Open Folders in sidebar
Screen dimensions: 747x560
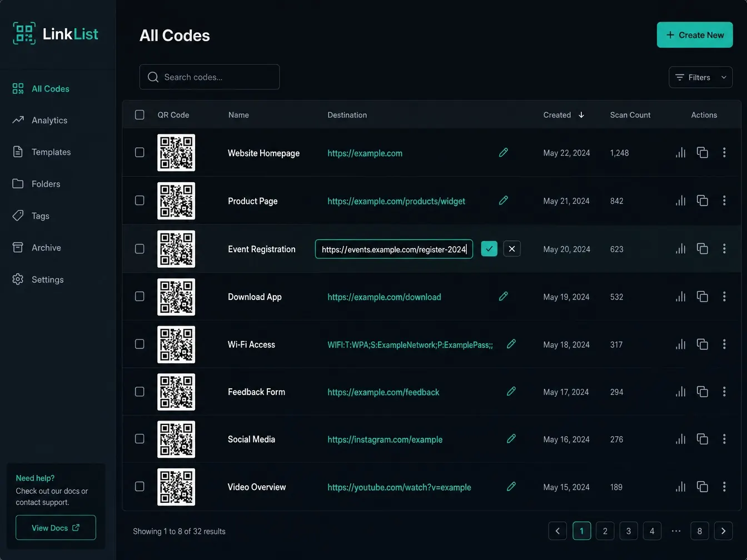[x=37, y=184]
